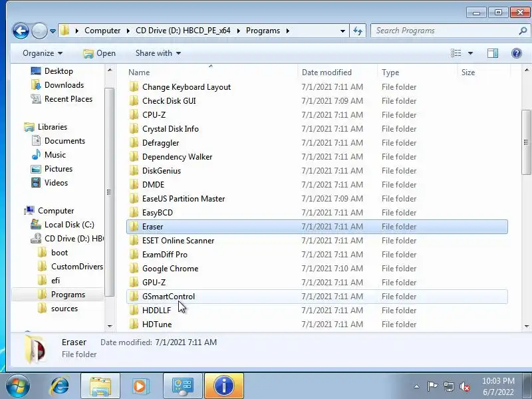Screen dimensions: 532x399
Task: Show hidden tray icons arrow
Action: tap(417, 386)
